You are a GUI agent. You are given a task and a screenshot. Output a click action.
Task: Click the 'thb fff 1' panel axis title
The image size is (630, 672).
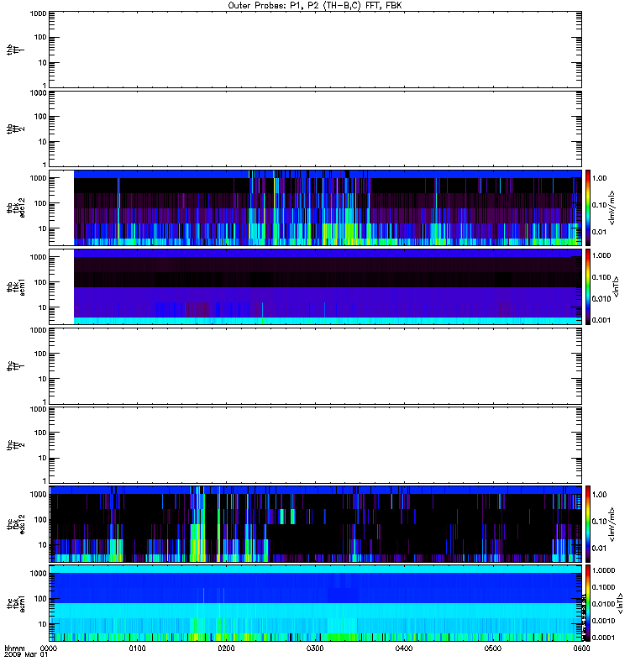15,50
